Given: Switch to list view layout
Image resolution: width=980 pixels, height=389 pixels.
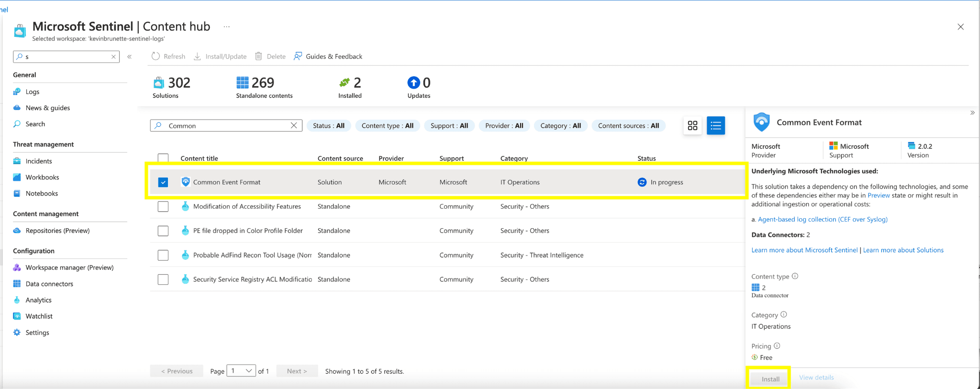Looking at the screenshot, I should click(715, 126).
